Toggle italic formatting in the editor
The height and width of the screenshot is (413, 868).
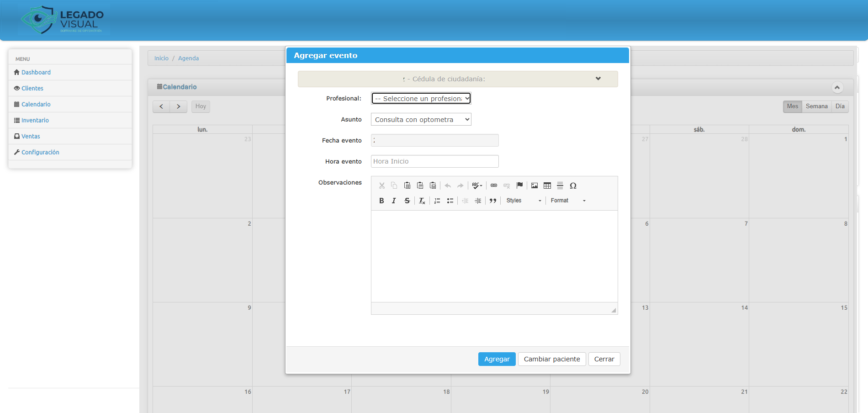394,201
